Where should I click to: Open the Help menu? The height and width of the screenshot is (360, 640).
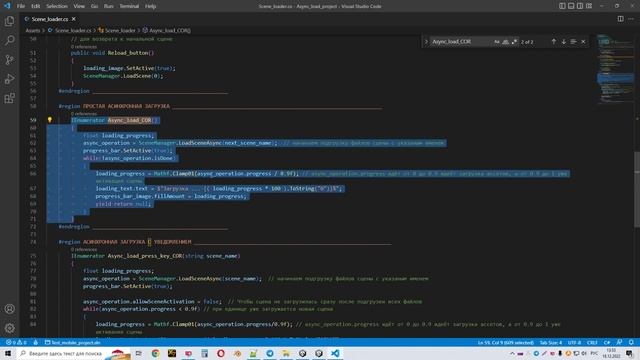point(151,6)
